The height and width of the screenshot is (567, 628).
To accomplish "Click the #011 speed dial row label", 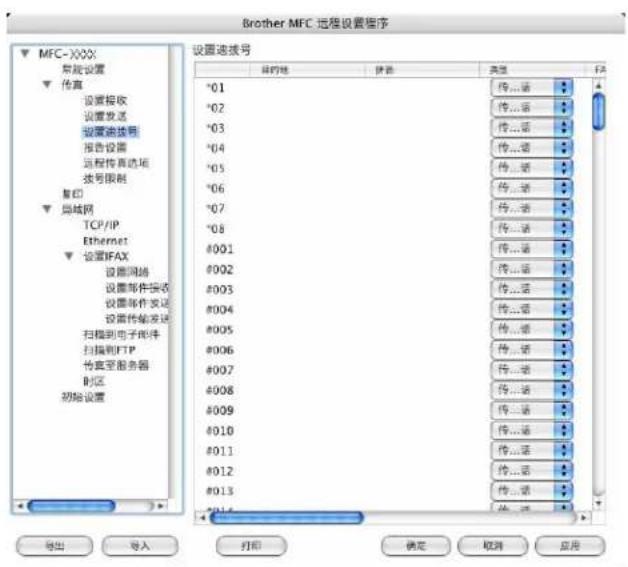I will pos(219,451).
